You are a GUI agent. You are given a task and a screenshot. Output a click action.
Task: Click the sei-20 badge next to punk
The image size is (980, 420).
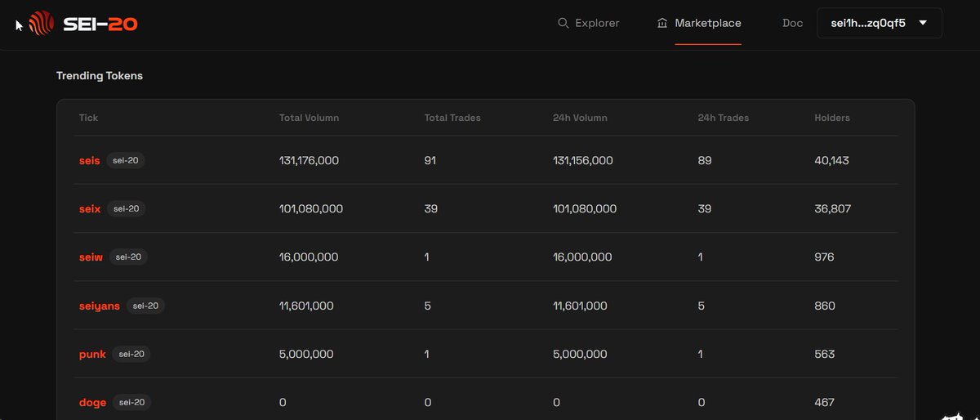click(x=131, y=354)
